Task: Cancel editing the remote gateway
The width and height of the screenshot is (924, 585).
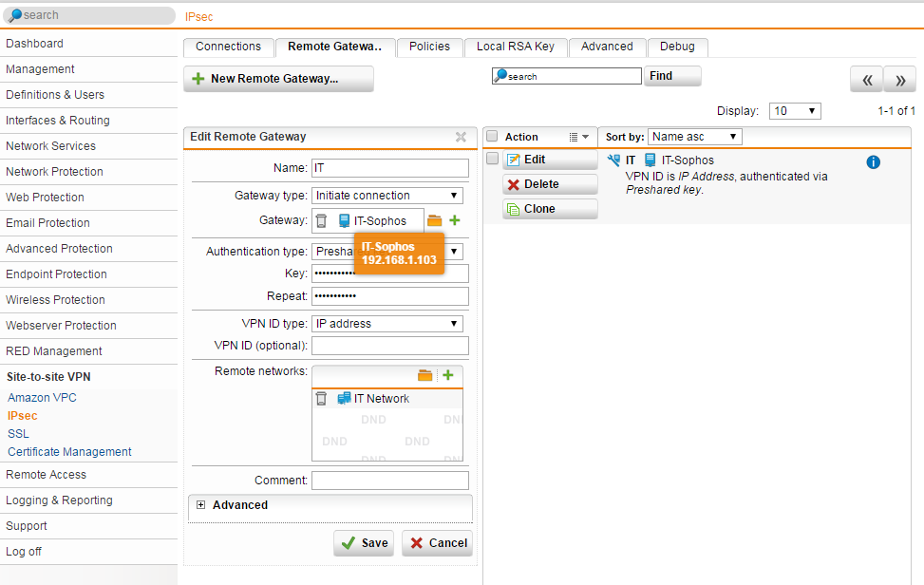Action: (437, 543)
